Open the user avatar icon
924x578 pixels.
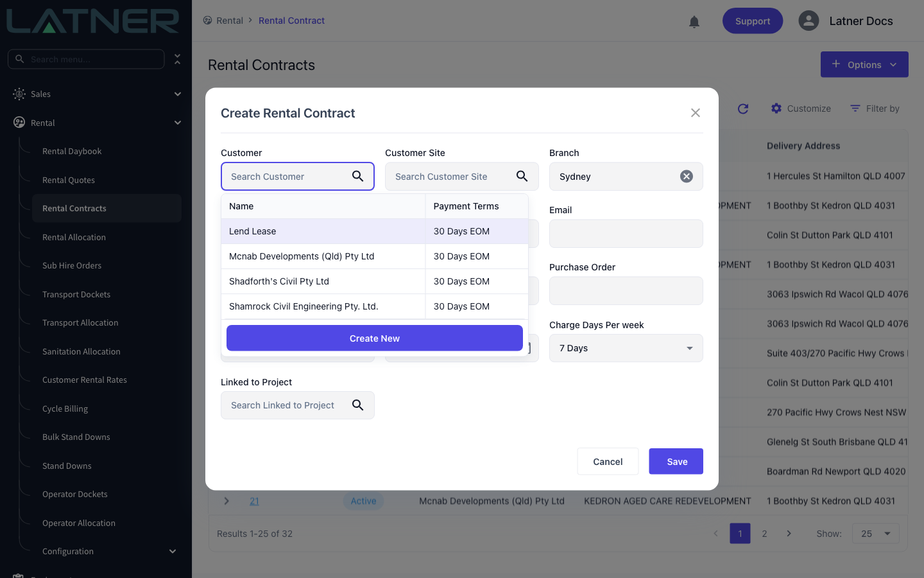809,21
